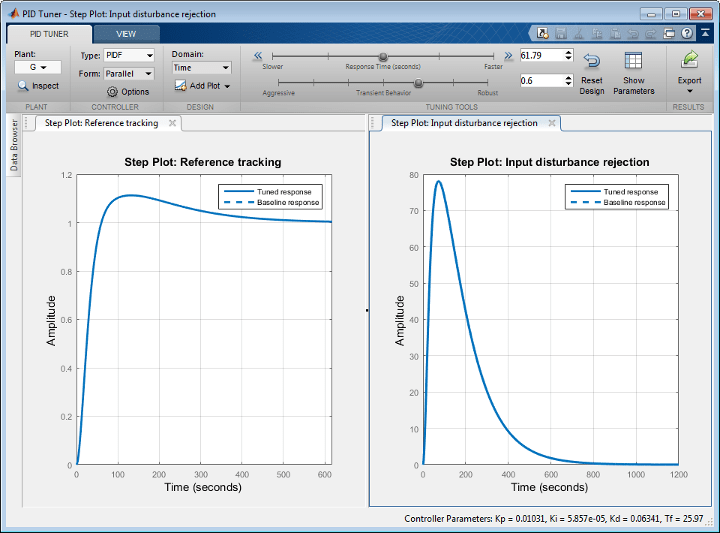Open the Plant G dropdown
The image size is (720, 533).
[38, 67]
